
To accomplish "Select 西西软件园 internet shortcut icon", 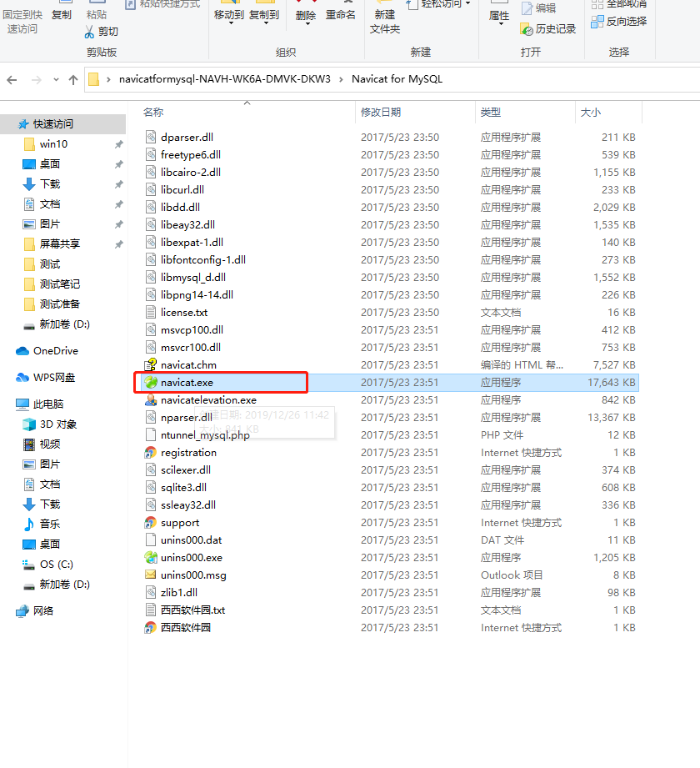I will point(151,627).
